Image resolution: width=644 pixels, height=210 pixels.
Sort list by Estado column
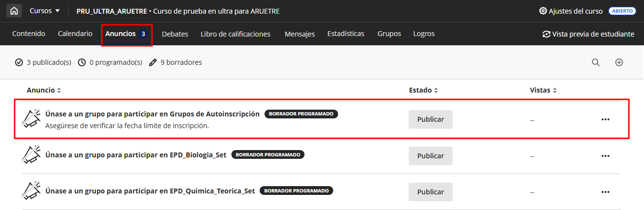click(423, 90)
